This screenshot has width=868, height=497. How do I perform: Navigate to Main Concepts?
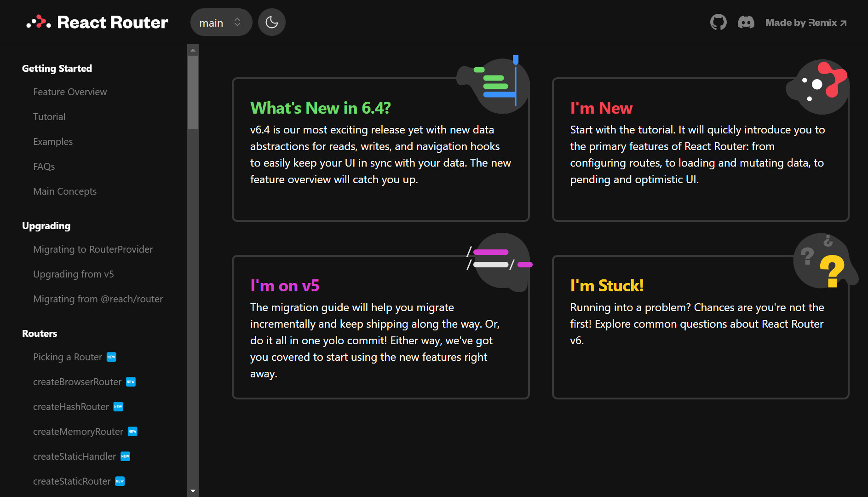pos(65,191)
